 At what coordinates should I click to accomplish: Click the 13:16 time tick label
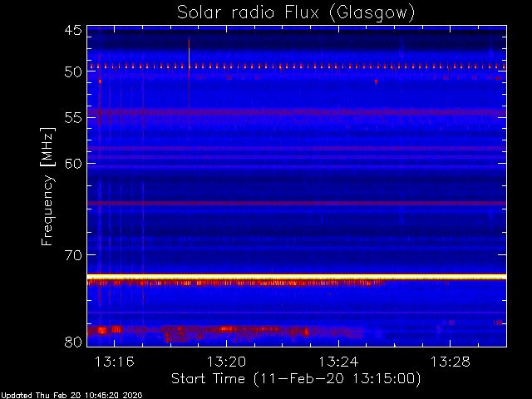point(115,362)
